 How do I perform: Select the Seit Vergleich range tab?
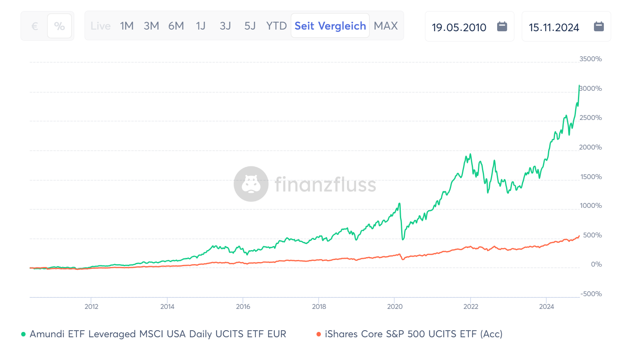(x=330, y=26)
